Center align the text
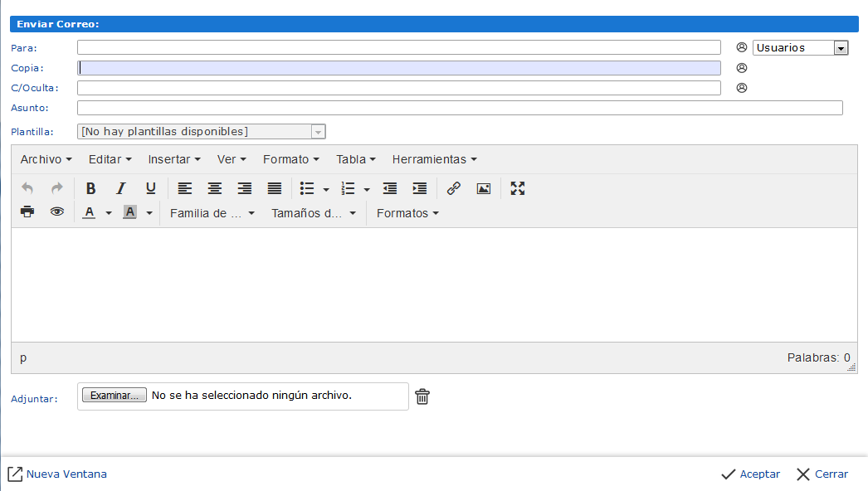 coord(215,188)
